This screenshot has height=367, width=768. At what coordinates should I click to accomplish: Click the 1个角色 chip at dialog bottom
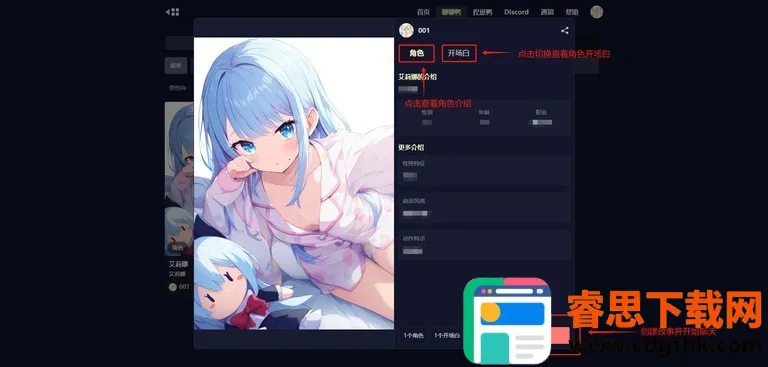pyautogui.click(x=413, y=336)
